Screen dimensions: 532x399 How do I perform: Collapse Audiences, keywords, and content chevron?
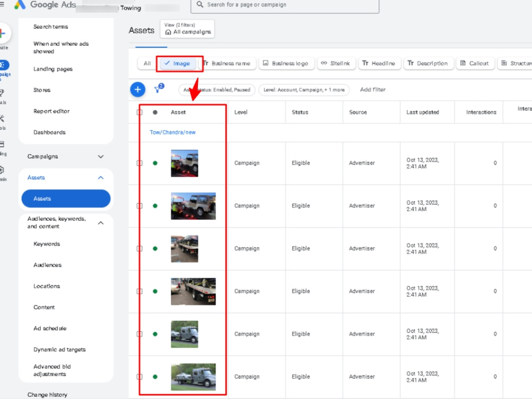(x=101, y=223)
